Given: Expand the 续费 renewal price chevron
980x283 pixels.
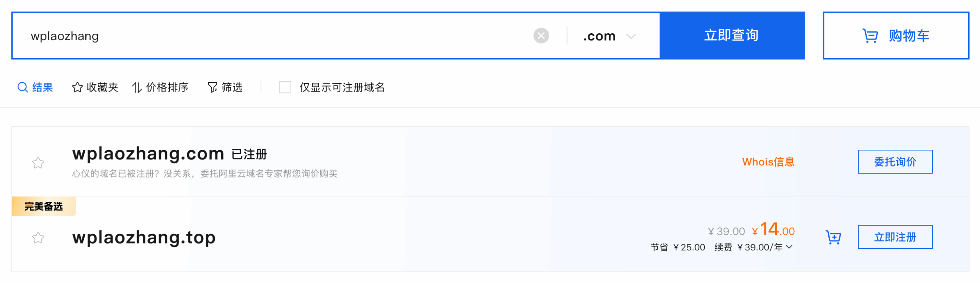Looking at the screenshot, I should point(789,247).
